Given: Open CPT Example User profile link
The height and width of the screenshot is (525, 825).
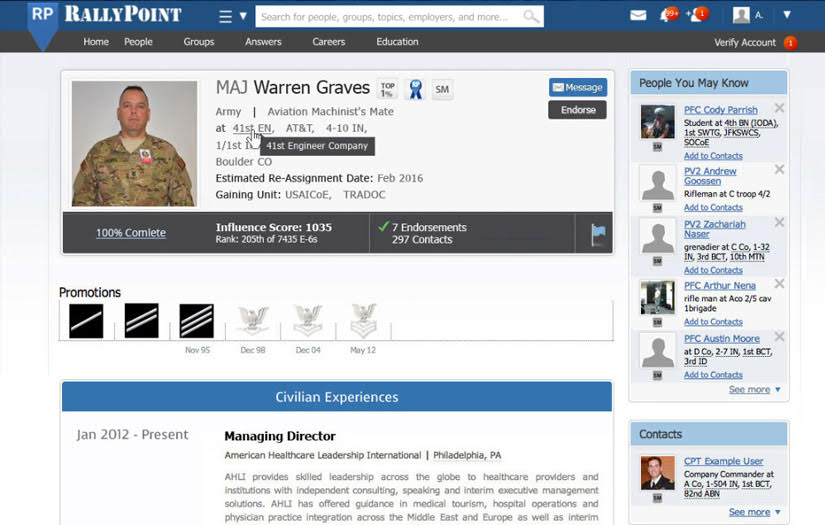Looking at the screenshot, I should pyautogui.click(x=723, y=461).
